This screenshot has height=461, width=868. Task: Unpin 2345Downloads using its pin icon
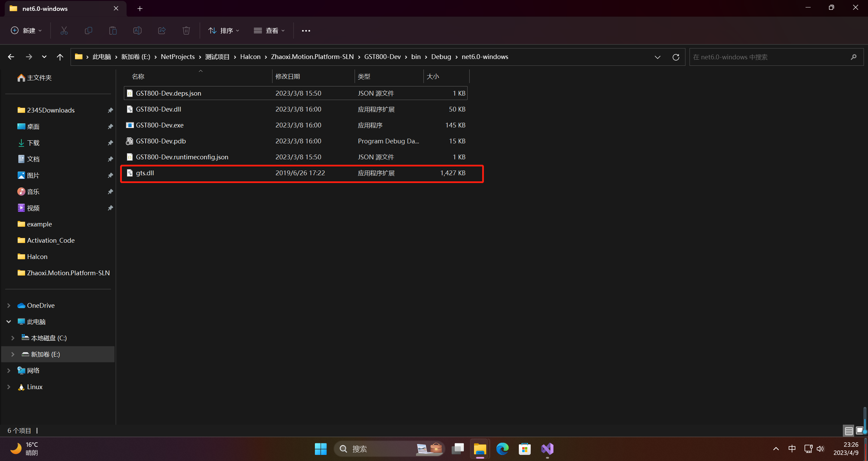(x=110, y=110)
